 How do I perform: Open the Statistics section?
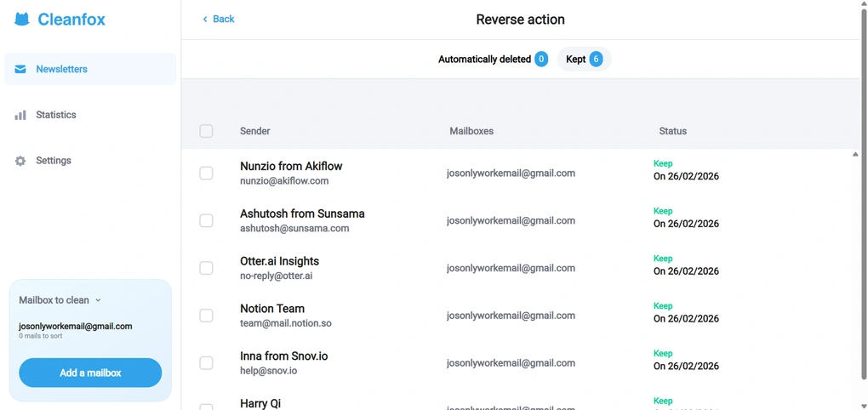pyautogui.click(x=90, y=115)
